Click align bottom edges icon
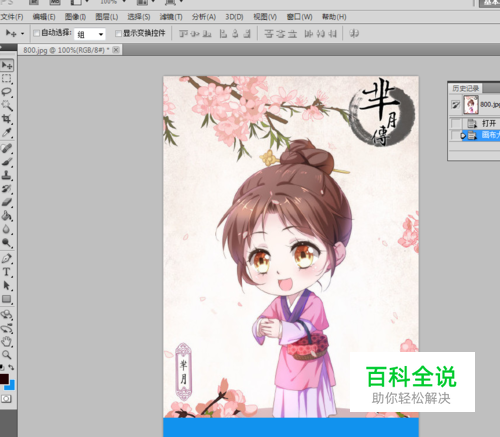This screenshot has height=437, width=500. click(x=207, y=34)
